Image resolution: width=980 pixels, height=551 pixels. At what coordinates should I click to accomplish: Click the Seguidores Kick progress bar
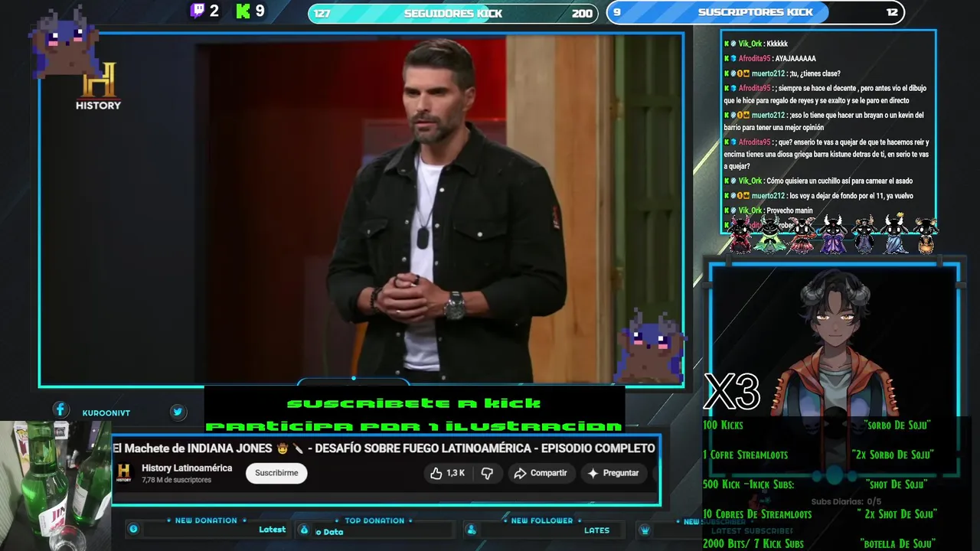point(453,13)
